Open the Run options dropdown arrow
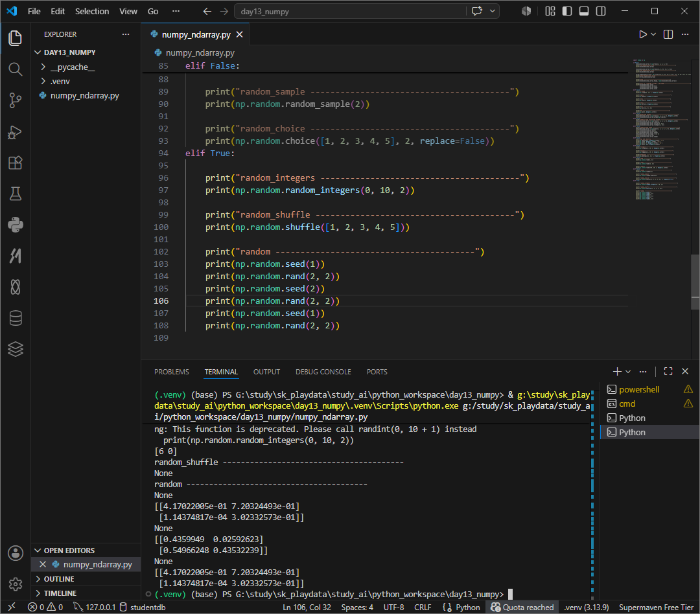The width and height of the screenshot is (700, 614). pos(653,34)
